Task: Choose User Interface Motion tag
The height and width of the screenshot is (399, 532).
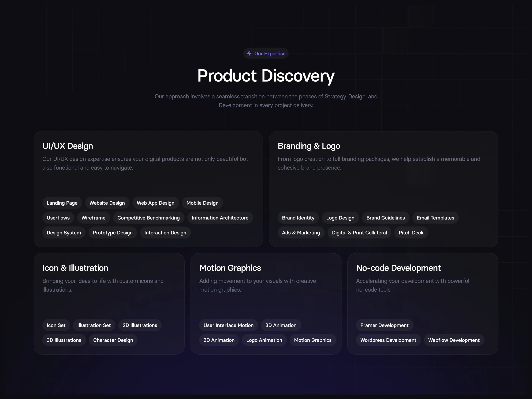Action: coord(229,325)
